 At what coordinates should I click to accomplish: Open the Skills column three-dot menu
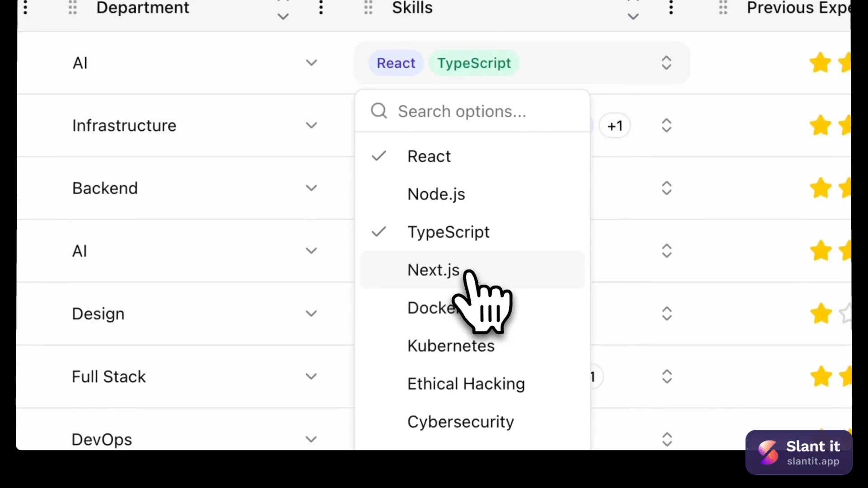click(x=671, y=8)
